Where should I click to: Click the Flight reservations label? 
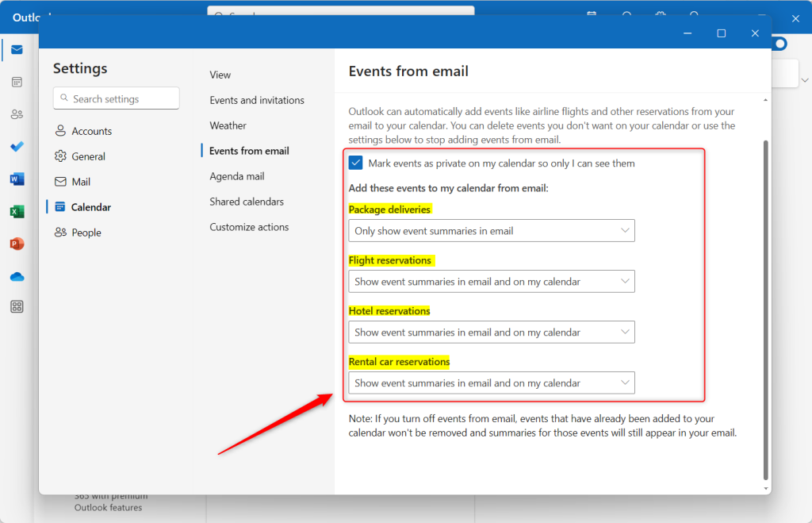coord(390,260)
